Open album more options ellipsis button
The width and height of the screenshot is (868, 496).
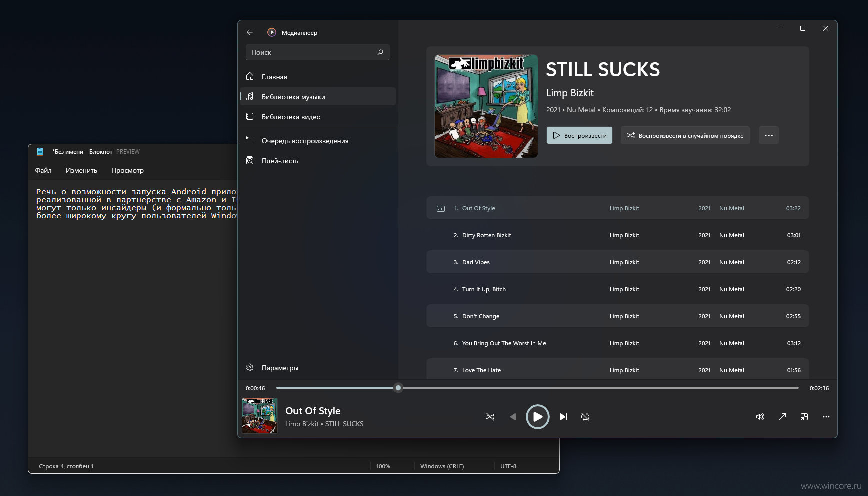[x=769, y=135]
